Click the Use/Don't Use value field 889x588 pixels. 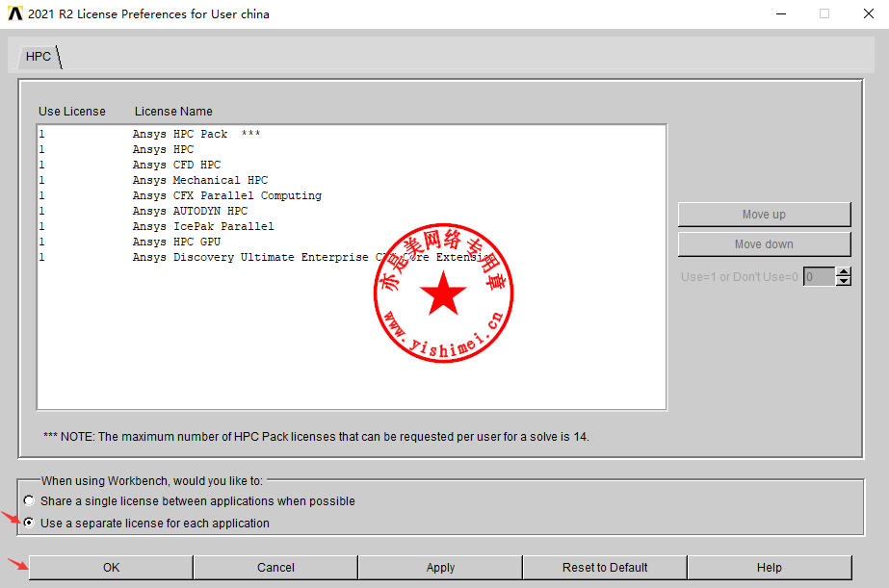[820, 277]
